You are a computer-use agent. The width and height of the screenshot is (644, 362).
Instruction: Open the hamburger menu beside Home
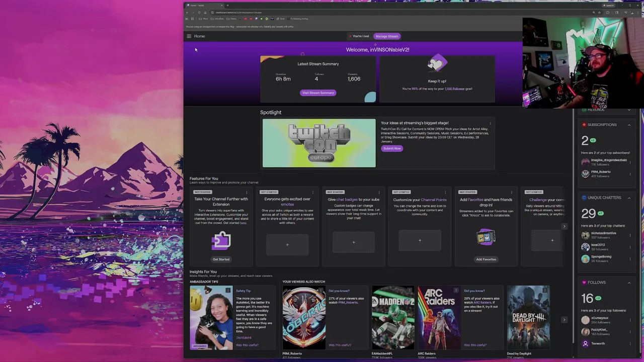pyautogui.click(x=189, y=36)
